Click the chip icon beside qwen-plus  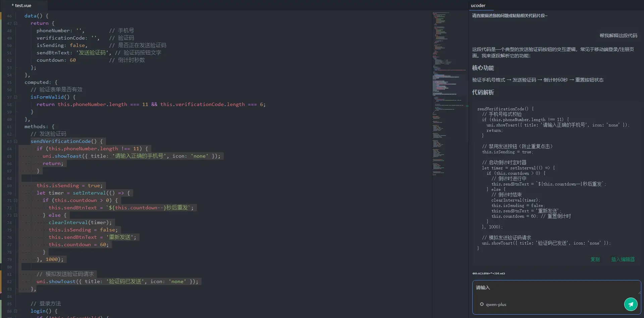[482, 304]
